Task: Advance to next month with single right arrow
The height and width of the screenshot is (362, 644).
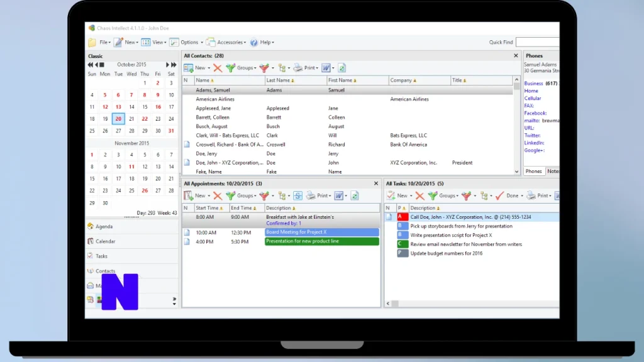Action: (167, 65)
